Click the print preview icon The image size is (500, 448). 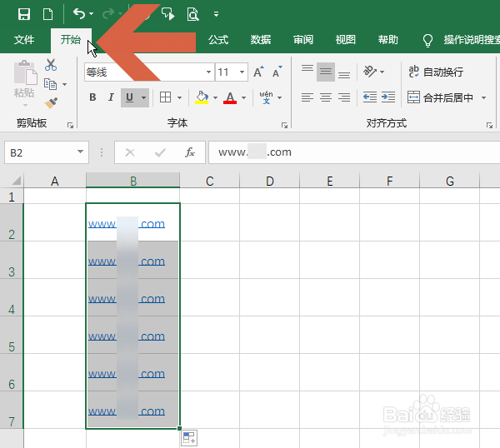click(192, 14)
